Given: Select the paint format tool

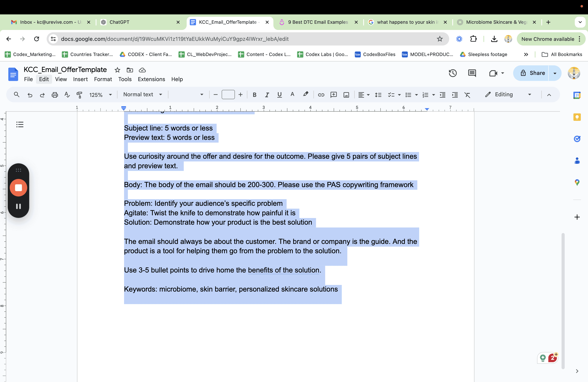Looking at the screenshot, I should pyautogui.click(x=79, y=95).
